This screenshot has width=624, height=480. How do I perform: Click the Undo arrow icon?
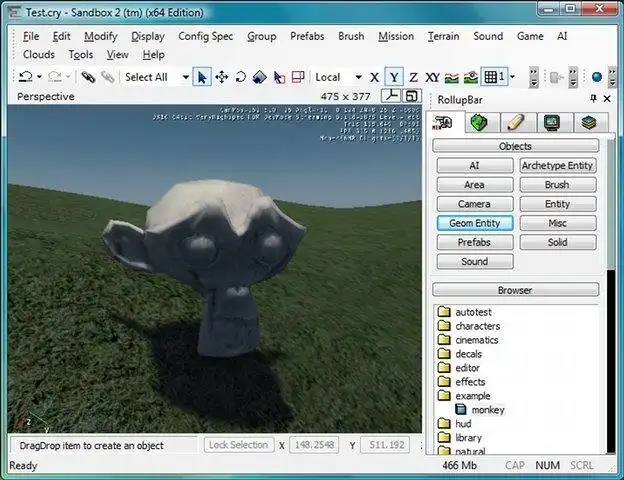point(26,76)
